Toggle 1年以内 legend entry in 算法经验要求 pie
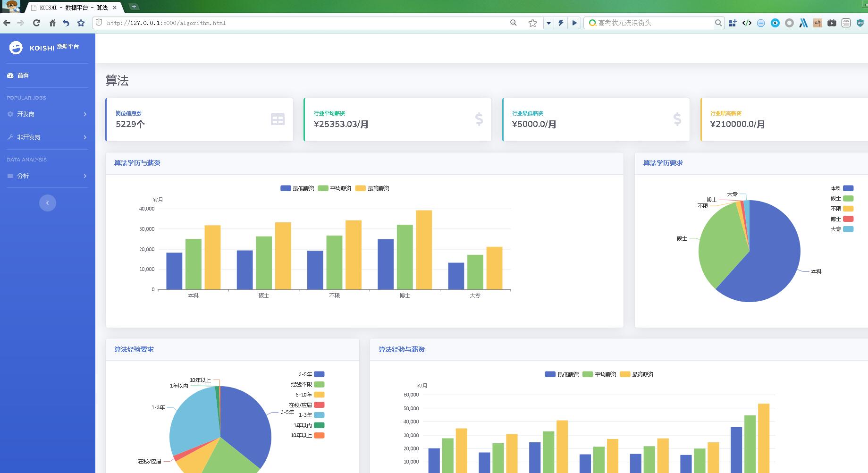The width and height of the screenshot is (868, 473). (309, 425)
